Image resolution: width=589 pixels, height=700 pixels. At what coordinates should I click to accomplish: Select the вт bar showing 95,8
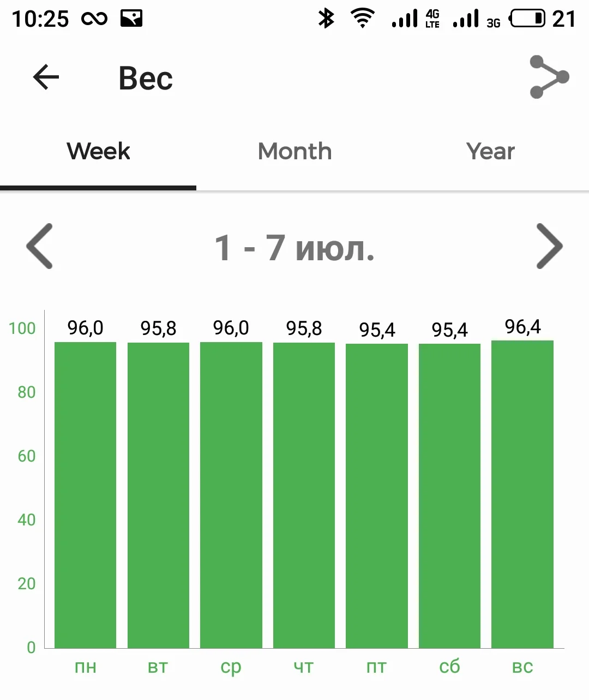(x=158, y=494)
